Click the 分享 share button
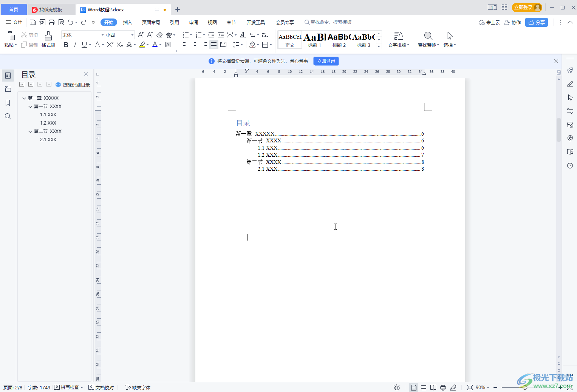 click(x=537, y=22)
